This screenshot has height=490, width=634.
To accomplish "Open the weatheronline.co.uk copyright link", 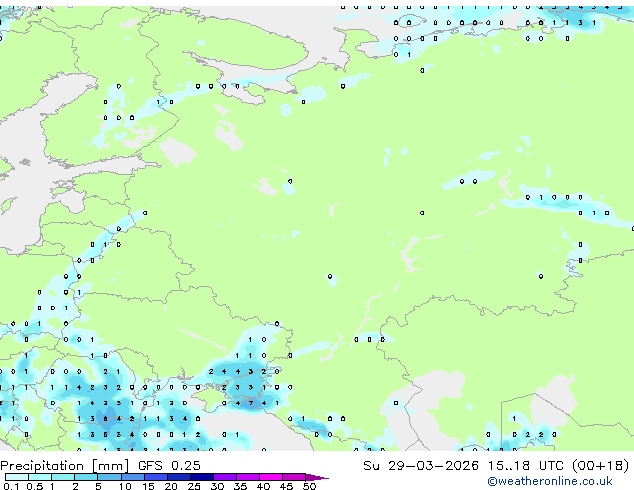I will coord(549,481).
